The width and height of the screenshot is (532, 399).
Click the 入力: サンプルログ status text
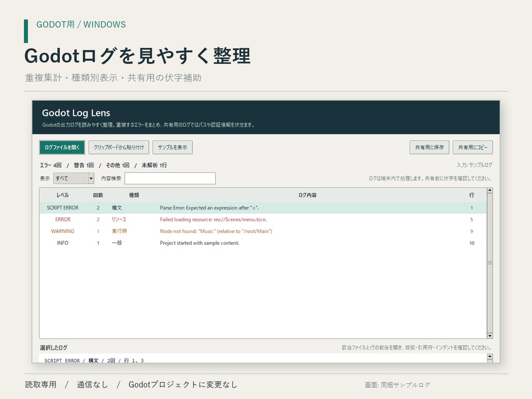pos(474,165)
